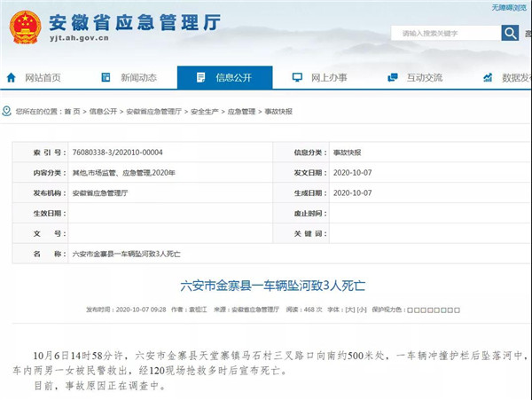Open 安徽省应急管理厅 breadcrumb link
This screenshot has height=400, width=532.
coord(153,112)
